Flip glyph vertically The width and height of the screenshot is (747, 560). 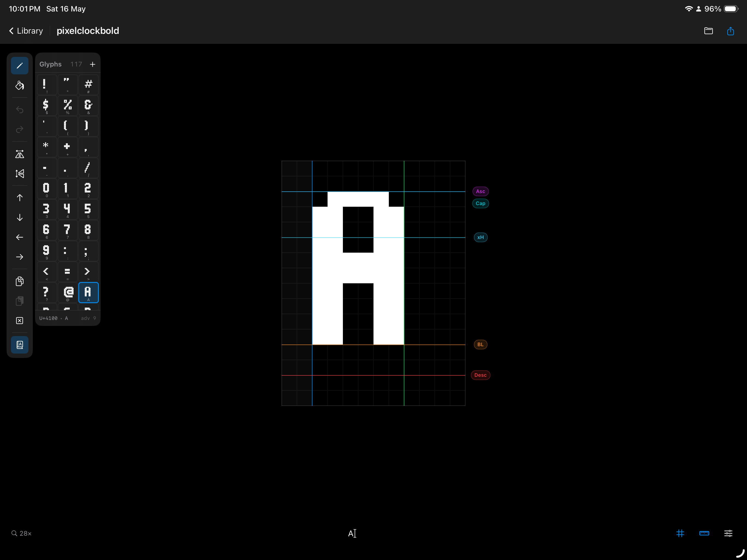(x=20, y=174)
